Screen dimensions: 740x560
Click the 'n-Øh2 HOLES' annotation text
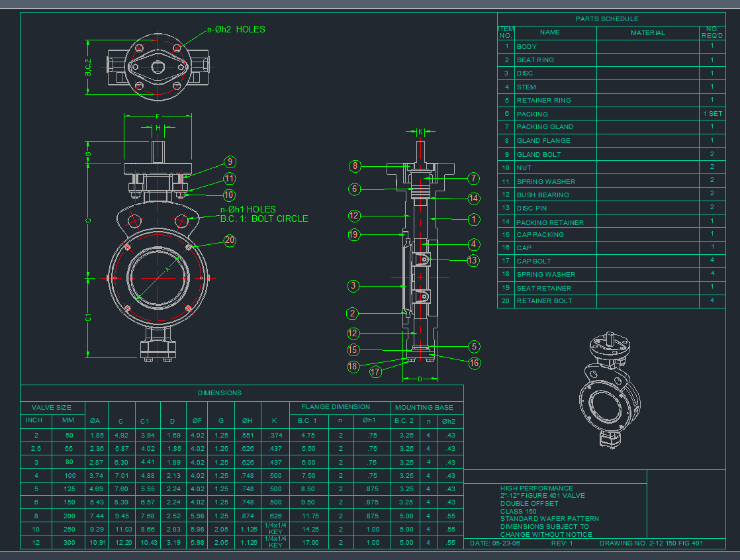(236, 30)
